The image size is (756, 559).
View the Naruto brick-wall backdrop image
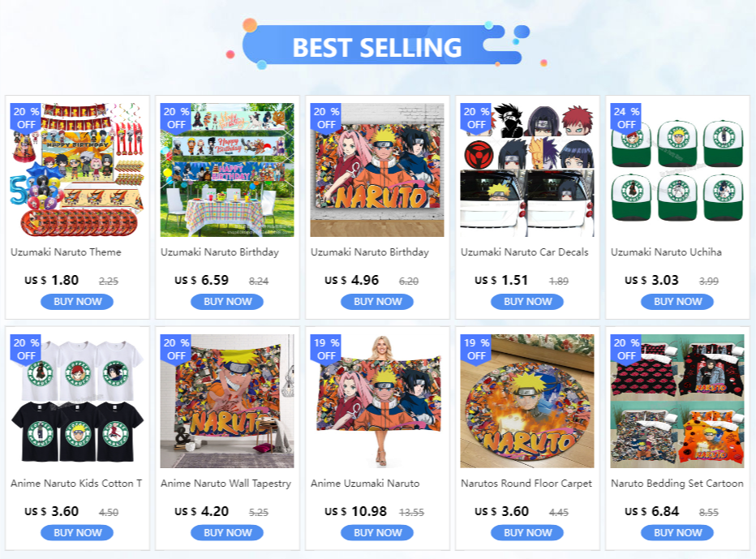click(377, 170)
